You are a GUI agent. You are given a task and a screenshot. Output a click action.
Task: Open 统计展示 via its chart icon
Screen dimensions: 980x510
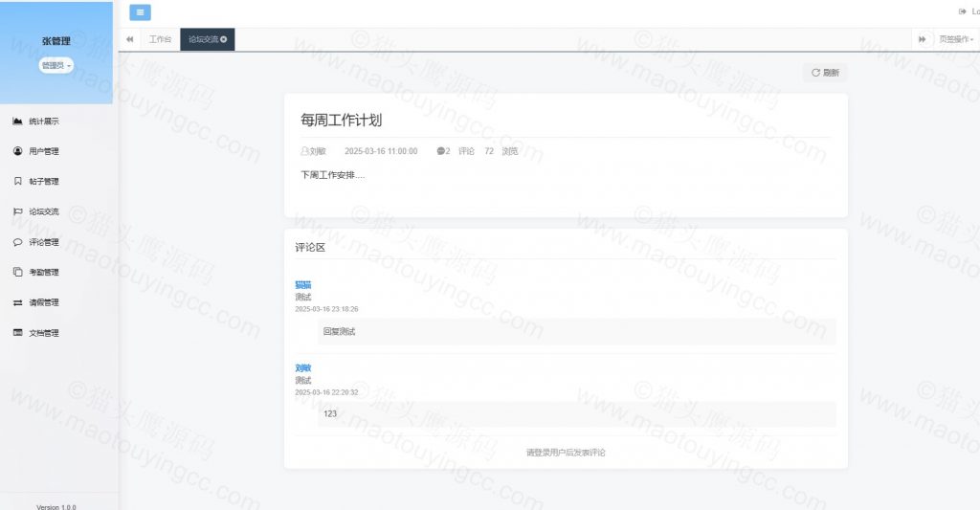tap(17, 121)
